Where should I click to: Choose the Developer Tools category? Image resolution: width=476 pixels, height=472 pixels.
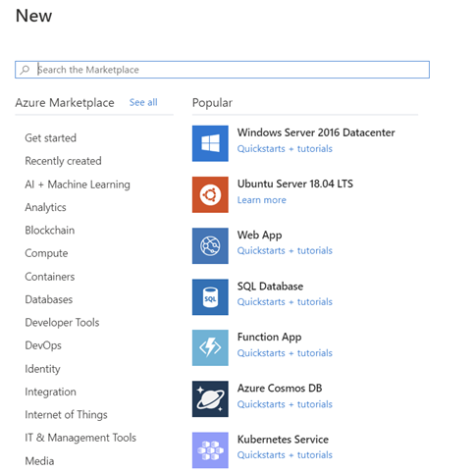[62, 323]
